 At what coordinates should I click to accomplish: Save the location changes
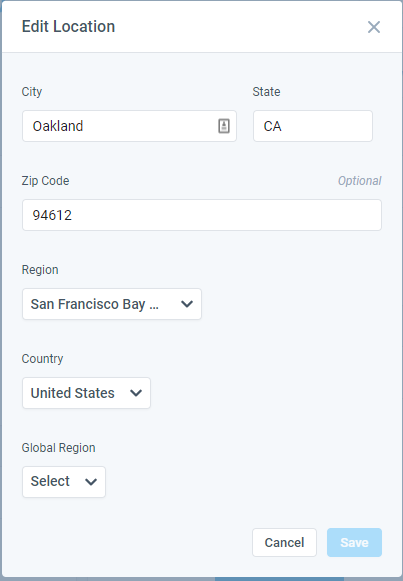(x=354, y=542)
